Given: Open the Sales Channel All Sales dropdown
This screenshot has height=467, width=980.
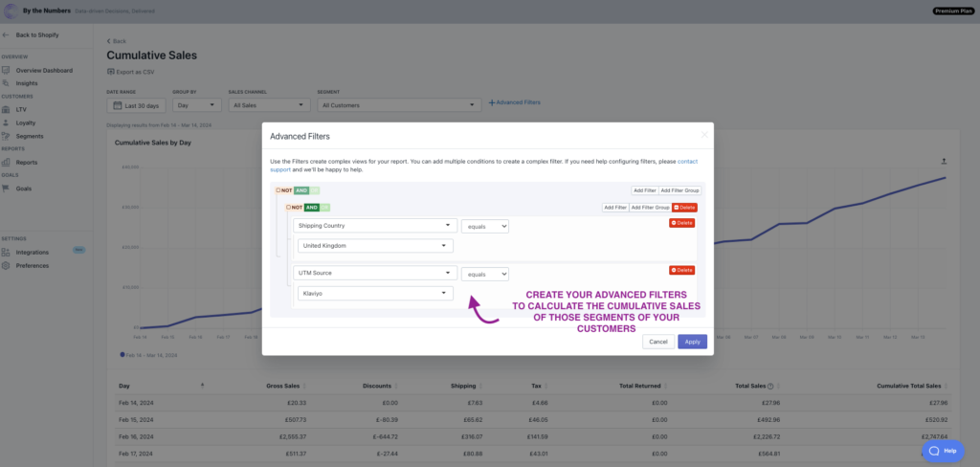Looking at the screenshot, I should tap(269, 105).
